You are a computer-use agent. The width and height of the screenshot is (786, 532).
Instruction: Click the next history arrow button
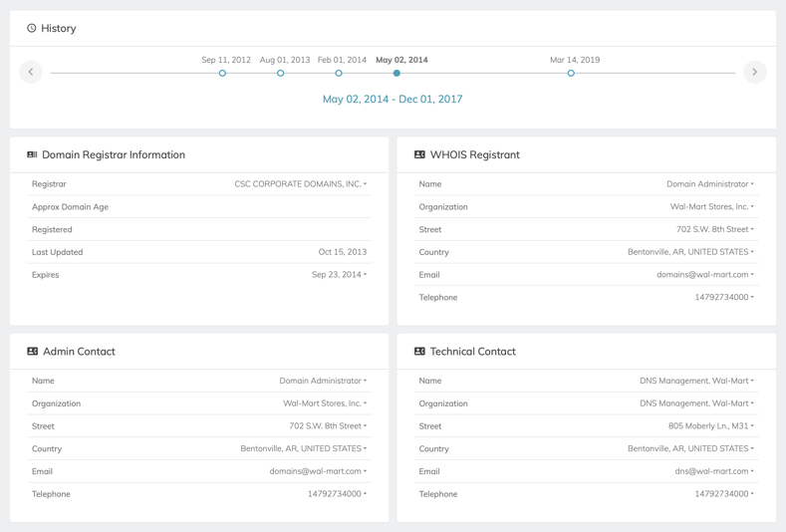coord(755,72)
